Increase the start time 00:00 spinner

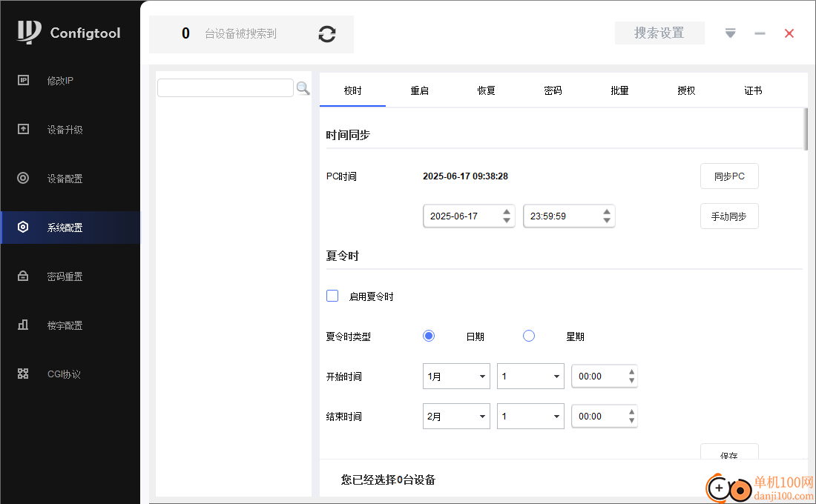coord(631,372)
